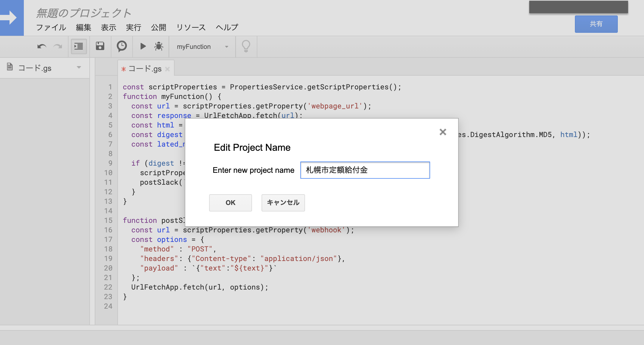Expand the コード.gs file options arrow
This screenshot has width=644, height=345.
(x=79, y=68)
